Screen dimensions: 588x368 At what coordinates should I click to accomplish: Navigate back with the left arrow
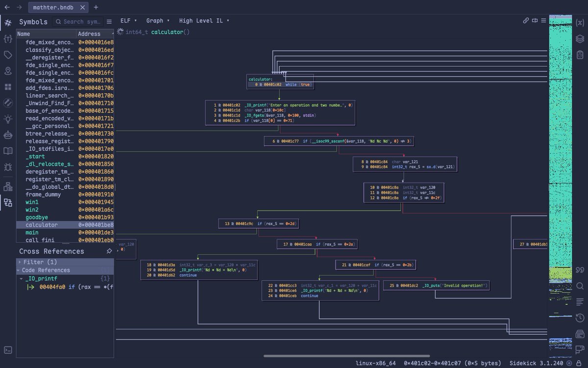7,7
